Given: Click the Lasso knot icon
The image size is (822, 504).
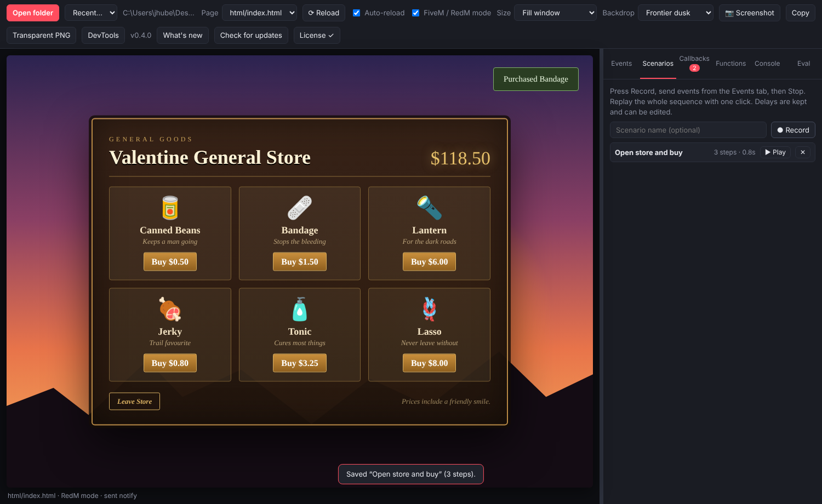Looking at the screenshot, I should tap(430, 310).
